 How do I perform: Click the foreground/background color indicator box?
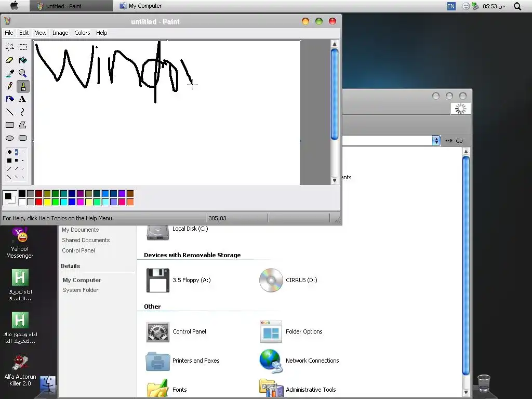9,197
